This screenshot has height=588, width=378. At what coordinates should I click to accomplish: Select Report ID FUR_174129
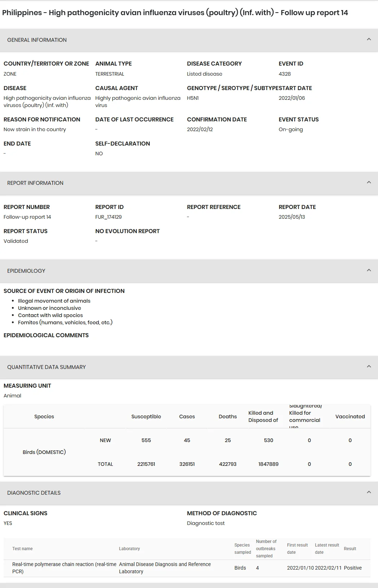[109, 217]
